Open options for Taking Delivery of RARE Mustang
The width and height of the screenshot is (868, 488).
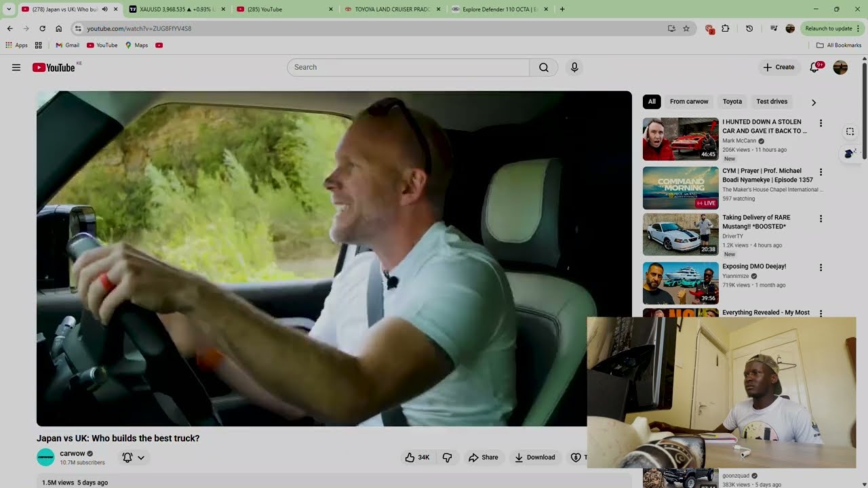tap(821, 219)
